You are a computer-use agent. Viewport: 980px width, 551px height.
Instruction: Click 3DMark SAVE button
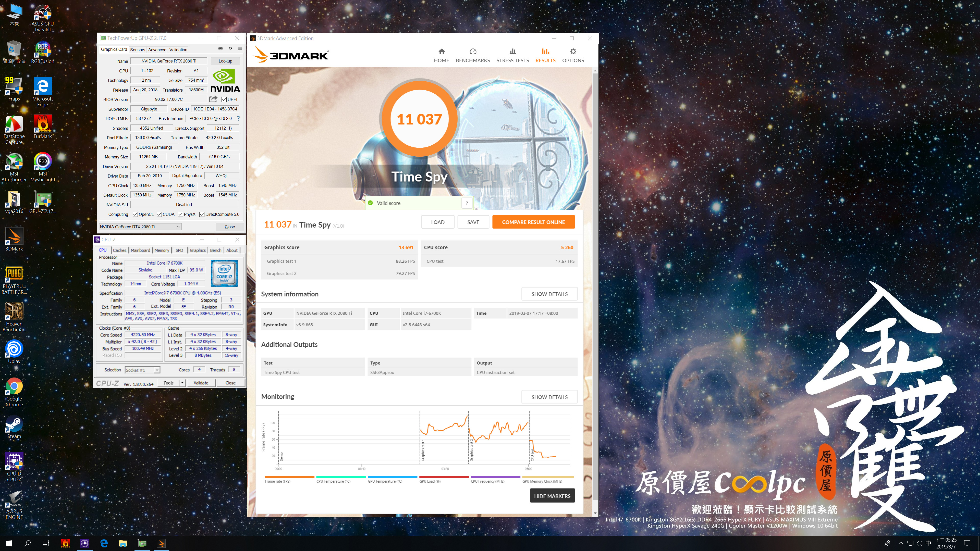pos(473,222)
